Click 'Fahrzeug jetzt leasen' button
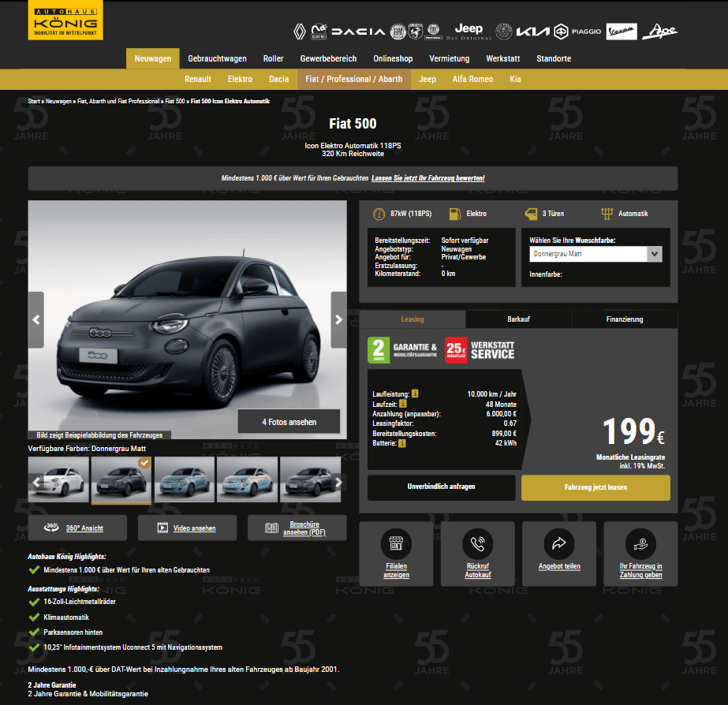This screenshot has height=705, width=728. point(595,487)
